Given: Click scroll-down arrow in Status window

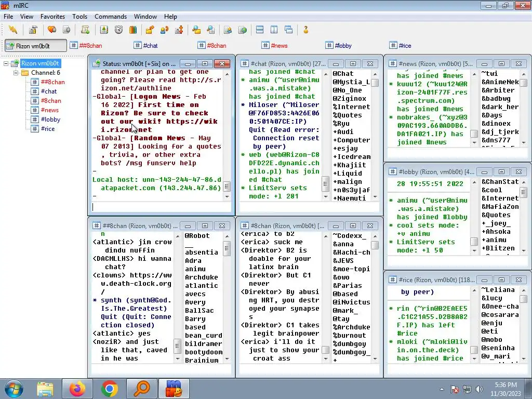Looking at the screenshot, I should point(227,196).
